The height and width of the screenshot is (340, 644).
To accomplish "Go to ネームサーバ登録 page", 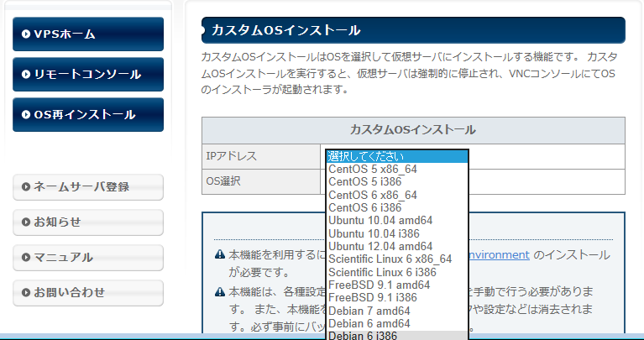I will click(x=88, y=187).
